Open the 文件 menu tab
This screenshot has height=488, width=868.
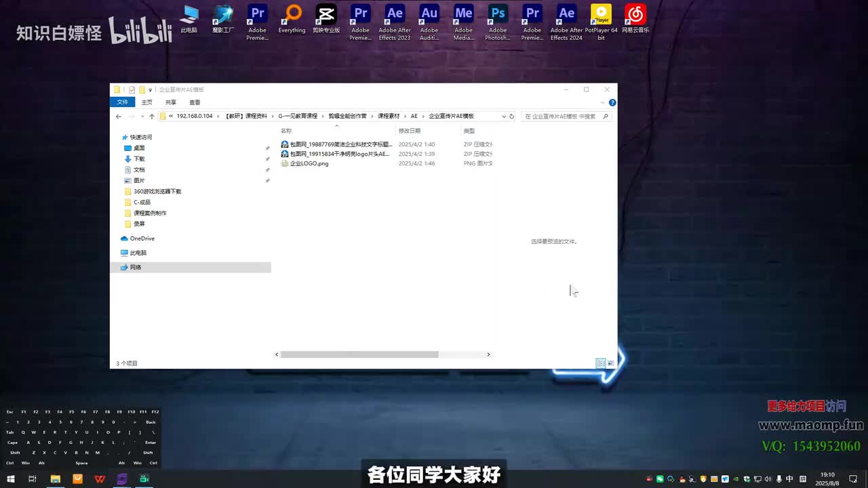click(122, 102)
